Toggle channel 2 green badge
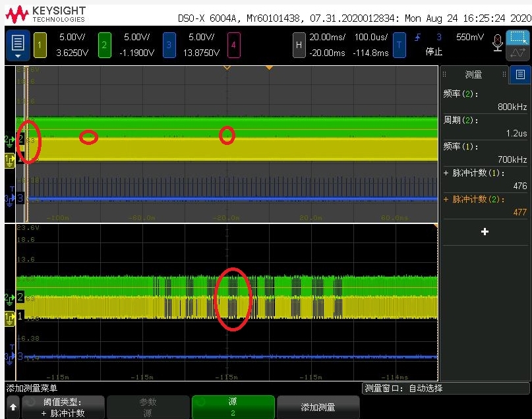The width and height of the screenshot is (532, 419). (105, 45)
